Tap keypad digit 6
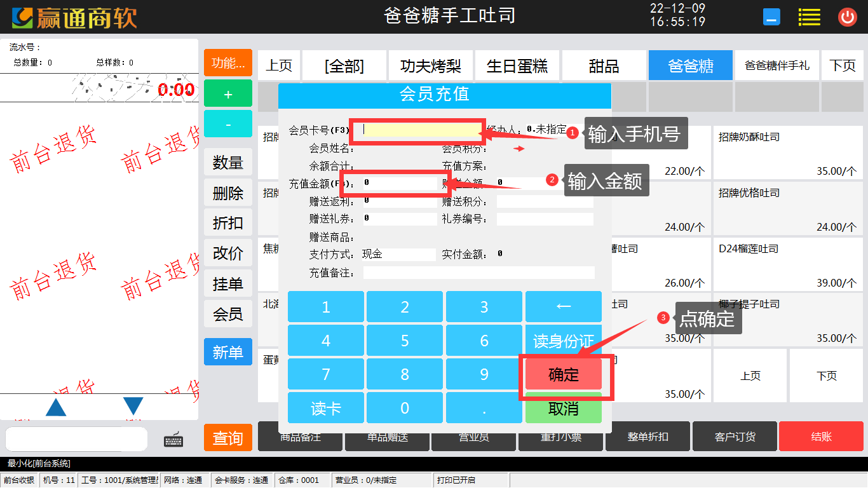This screenshot has height=488, width=868. (484, 341)
